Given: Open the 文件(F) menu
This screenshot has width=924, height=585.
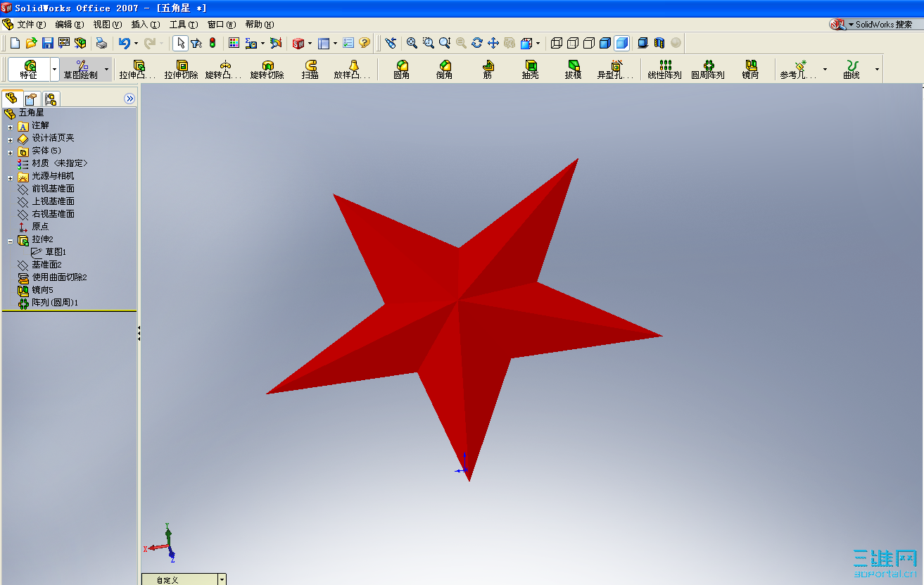Looking at the screenshot, I should click(31, 24).
